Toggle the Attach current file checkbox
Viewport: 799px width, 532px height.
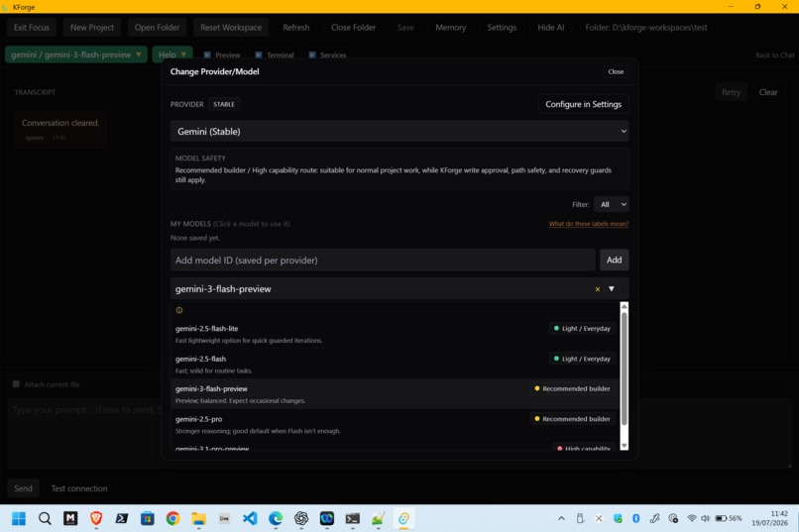click(x=16, y=383)
